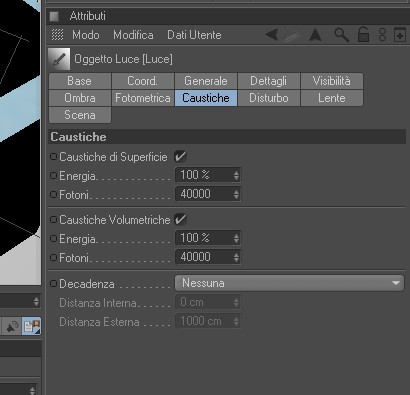
Task: Click animation dot beside surface Energia
Action: click(53, 175)
